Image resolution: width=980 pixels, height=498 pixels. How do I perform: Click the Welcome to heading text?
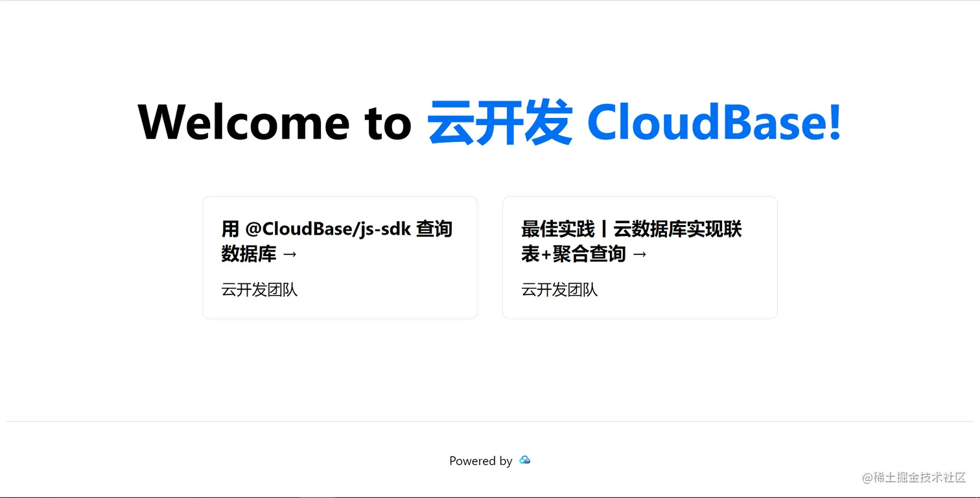point(275,123)
